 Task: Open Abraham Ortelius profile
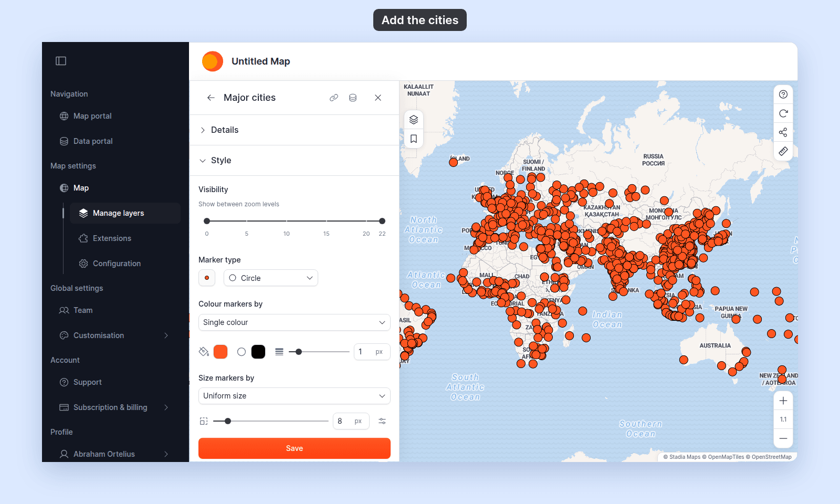[104, 454]
